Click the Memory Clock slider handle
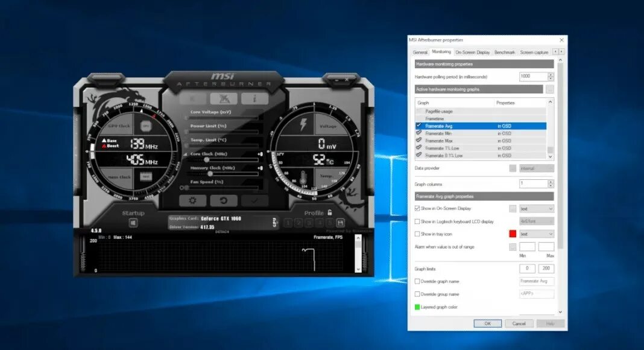The height and width of the screenshot is (350, 644). 210,174
